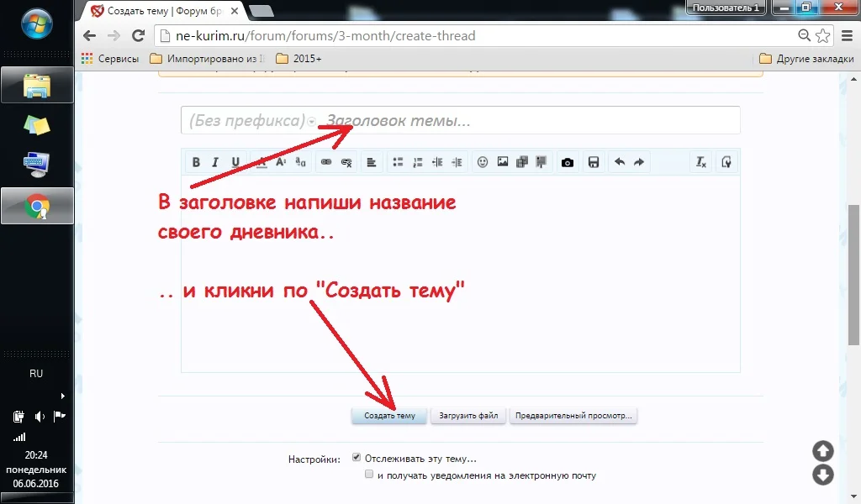Open "Сервисы" apps shortcut

pyautogui.click(x=110, y=58)
